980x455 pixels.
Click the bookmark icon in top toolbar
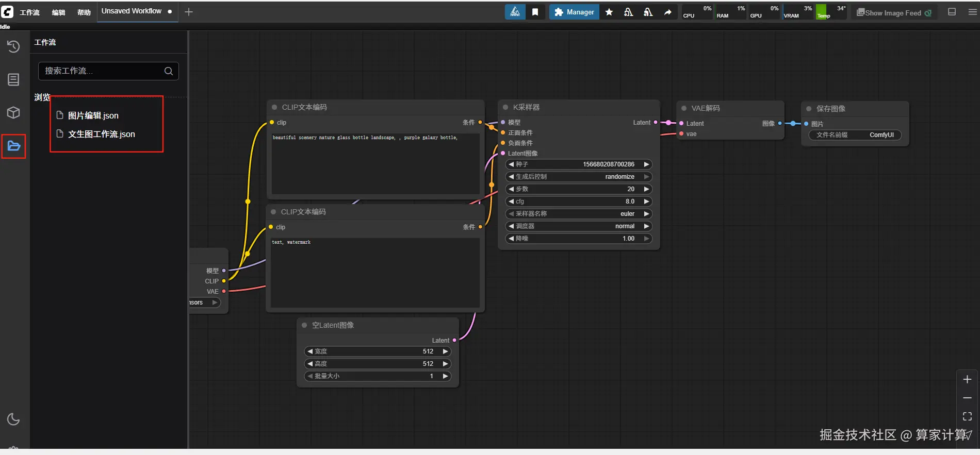tap(535, 12)
